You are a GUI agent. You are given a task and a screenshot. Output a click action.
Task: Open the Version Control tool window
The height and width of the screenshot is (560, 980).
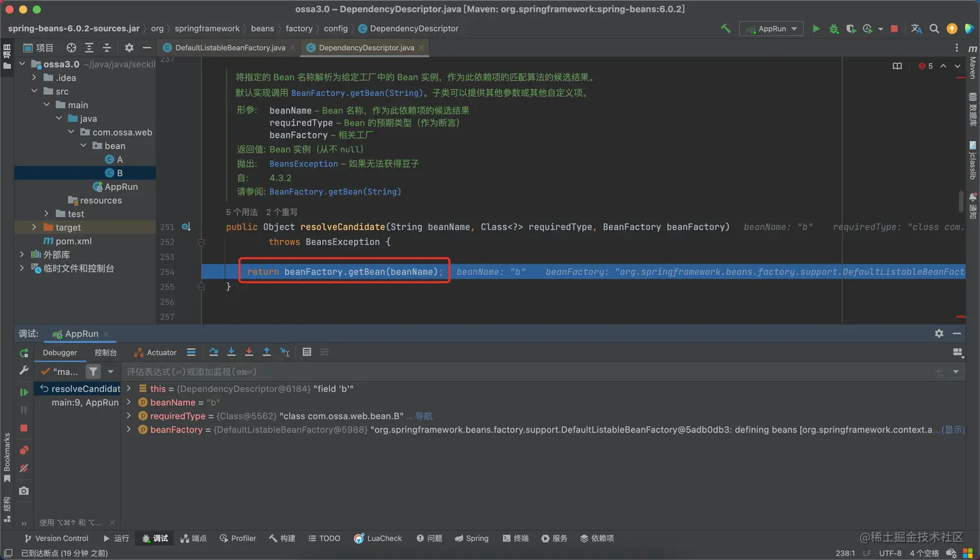(56, 538)
